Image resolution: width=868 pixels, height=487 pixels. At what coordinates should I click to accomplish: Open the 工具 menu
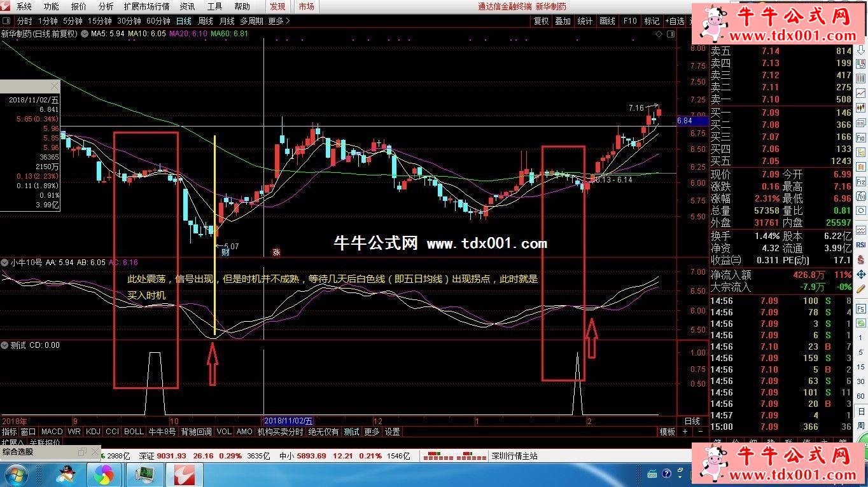click(x=214, y=6)
